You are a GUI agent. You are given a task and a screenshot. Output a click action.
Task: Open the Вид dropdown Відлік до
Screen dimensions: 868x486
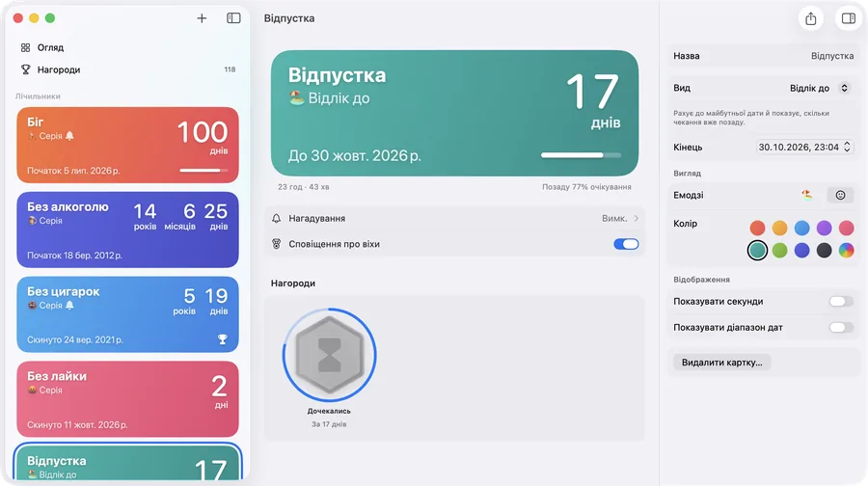point(819,88)
